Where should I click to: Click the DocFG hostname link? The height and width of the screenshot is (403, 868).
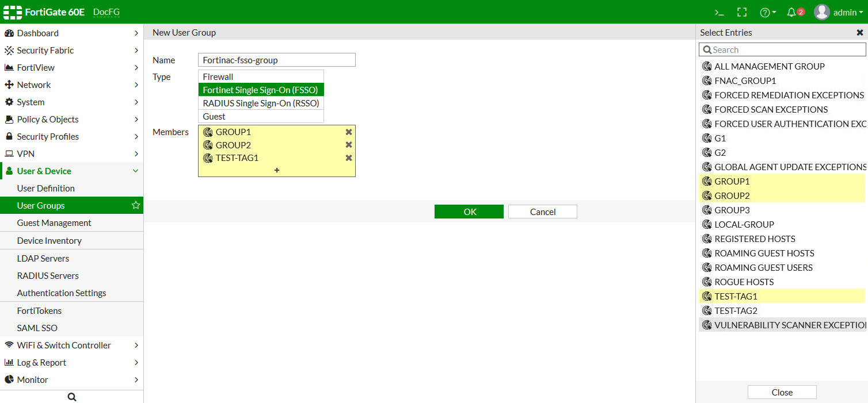pos(106,12)
